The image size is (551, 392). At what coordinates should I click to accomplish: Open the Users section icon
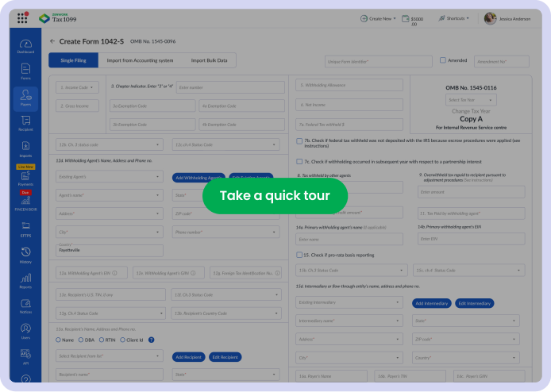pos(25,330)
